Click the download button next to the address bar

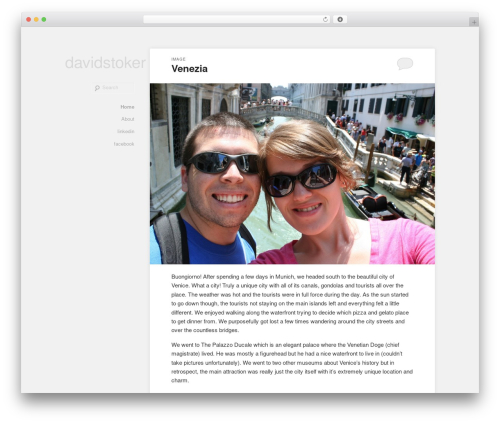coord(340,19)
